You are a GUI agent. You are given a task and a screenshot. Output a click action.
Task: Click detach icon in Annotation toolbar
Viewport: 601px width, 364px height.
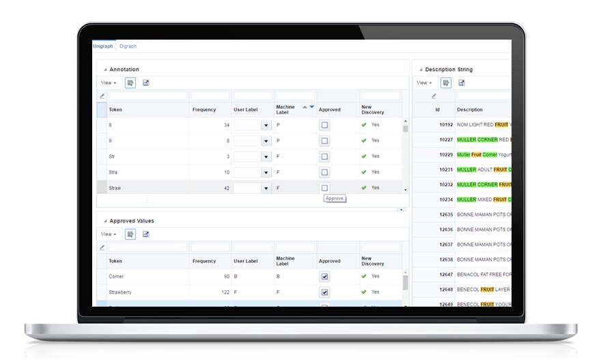point(146,83)
